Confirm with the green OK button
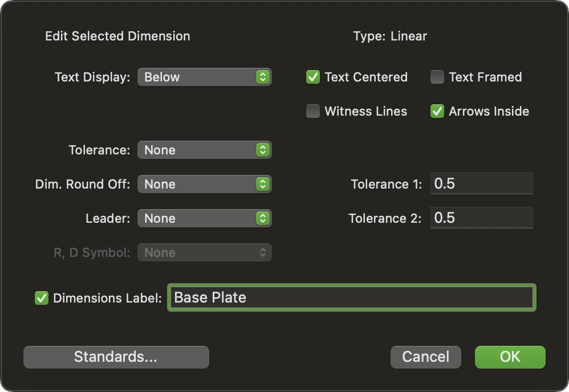This screenshot has height=392, width=569. pos(510,357)
